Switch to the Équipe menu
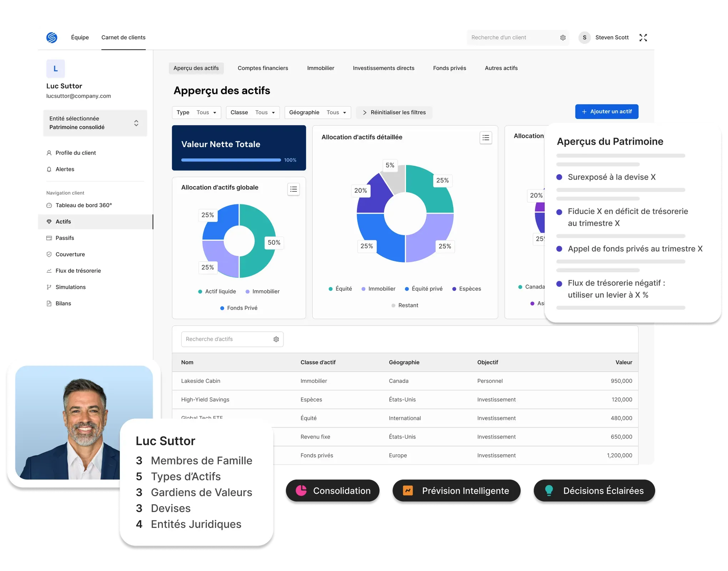This screenshot has height=571, width=728. pyautogui.click(x=80, y=37)
